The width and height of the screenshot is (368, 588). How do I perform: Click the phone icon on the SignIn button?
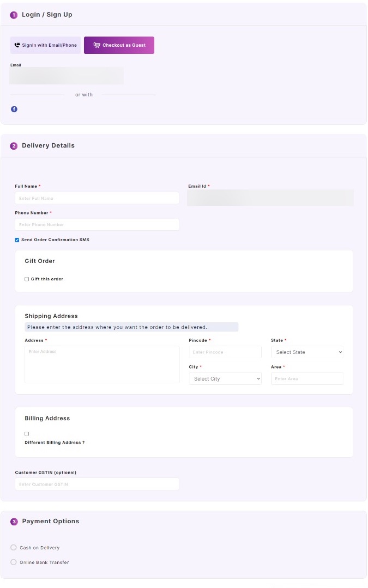(x=17, y=45)
